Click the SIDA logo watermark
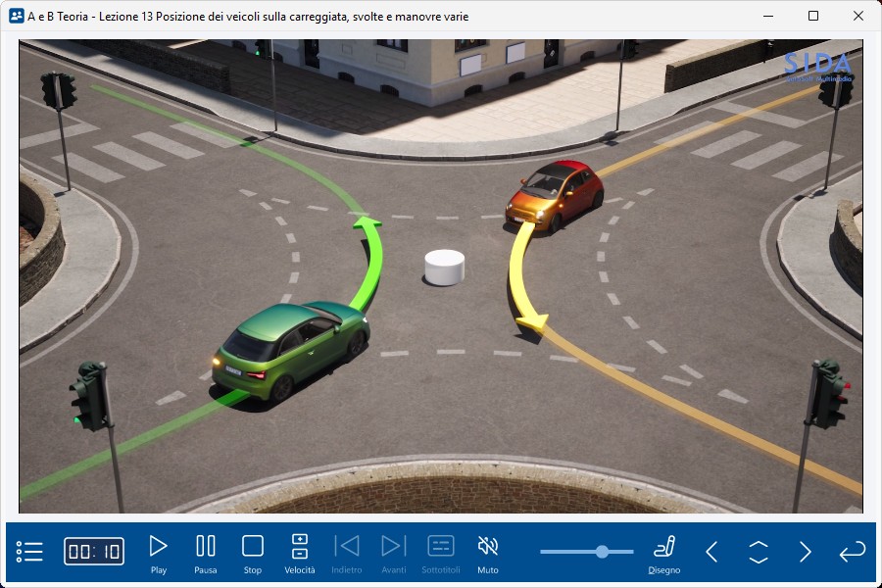Viewport: 882px width, 588px height. click(817, 66)
